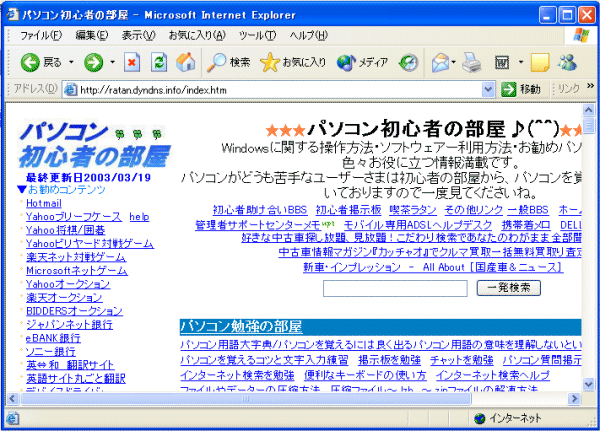
Task: Open the help link beside Yahooブリーフケース
Action: 139,217
